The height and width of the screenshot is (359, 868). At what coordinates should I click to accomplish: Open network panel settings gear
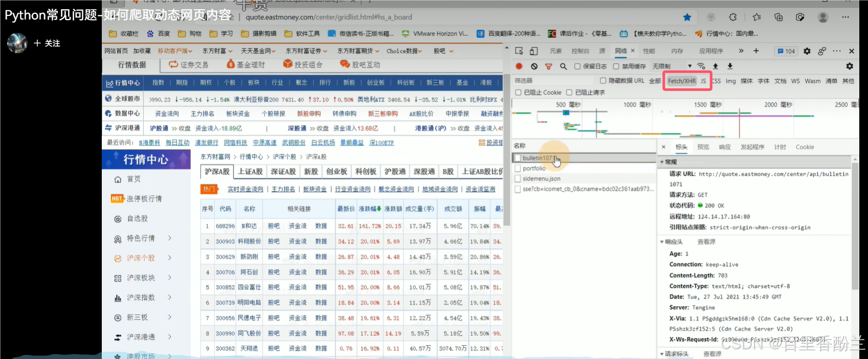(x=850, y=66)
